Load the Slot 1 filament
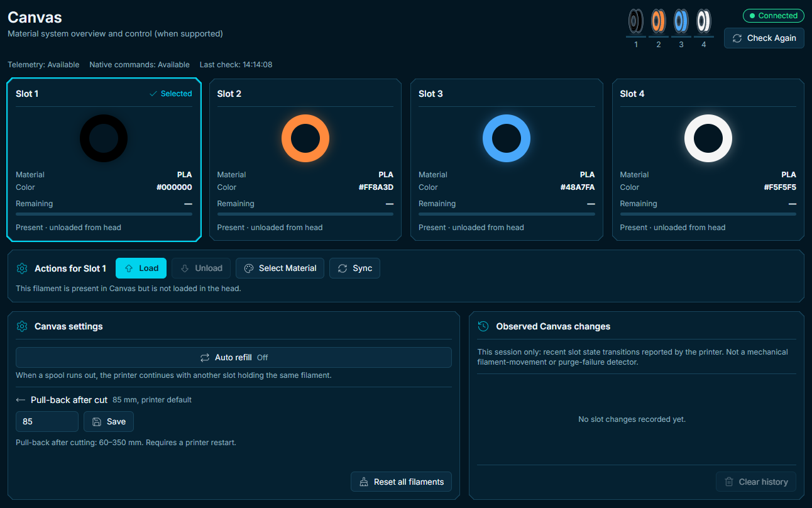The height and width of the screenshot is (508, 812). tap(141, 268)
